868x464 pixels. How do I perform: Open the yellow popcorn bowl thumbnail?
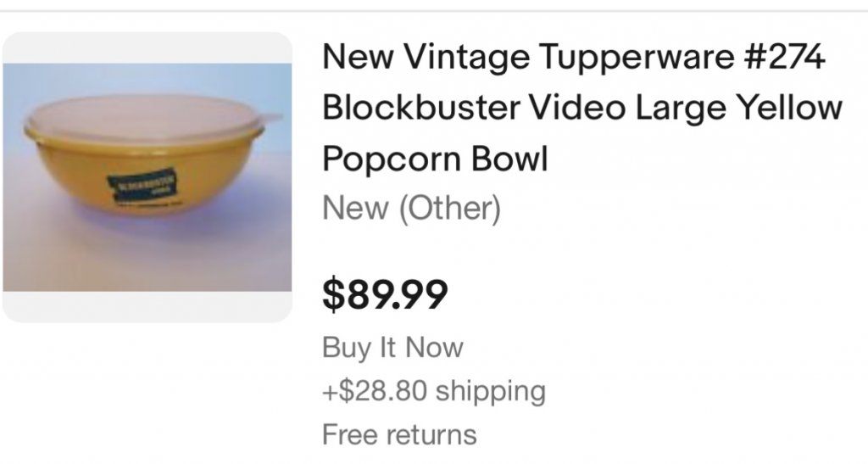coord(147,177)
